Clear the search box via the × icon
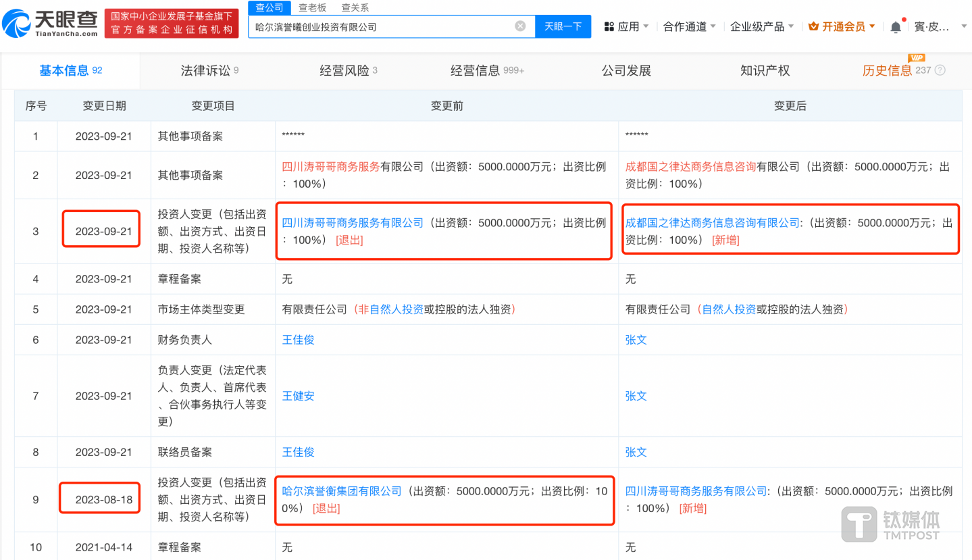Image resolution: width=972 pixels, height=560 pixels. [519, 25]
